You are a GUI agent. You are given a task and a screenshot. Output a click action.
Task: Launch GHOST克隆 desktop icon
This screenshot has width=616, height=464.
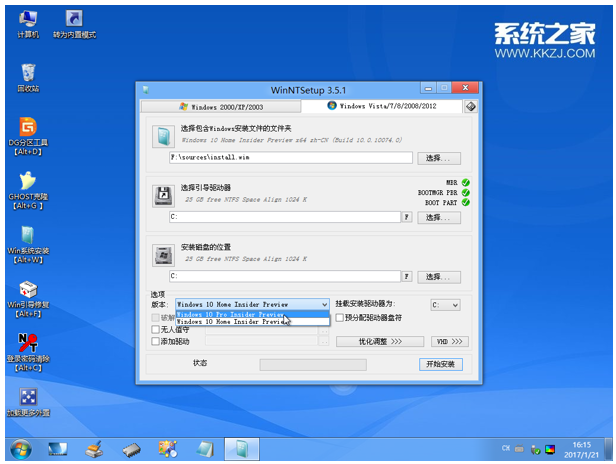(x=28, y=190)
